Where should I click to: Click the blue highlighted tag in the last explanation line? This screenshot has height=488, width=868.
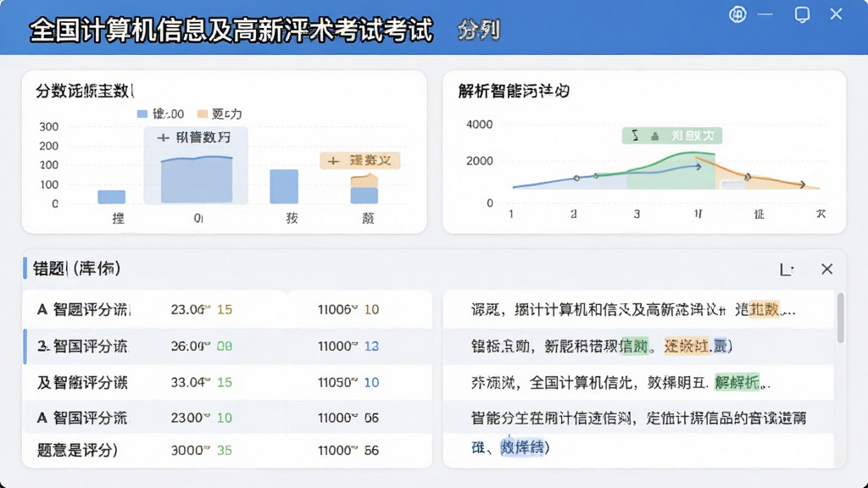click(x=522, y=447)
